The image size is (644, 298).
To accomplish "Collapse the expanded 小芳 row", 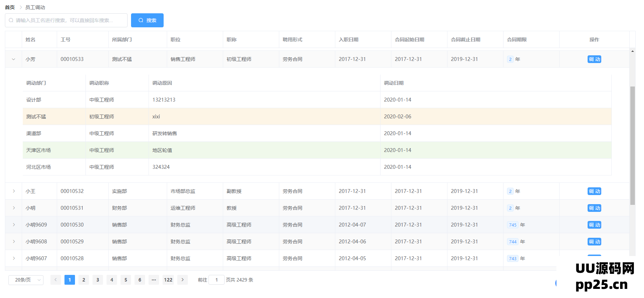I will (x=14, y=59).
